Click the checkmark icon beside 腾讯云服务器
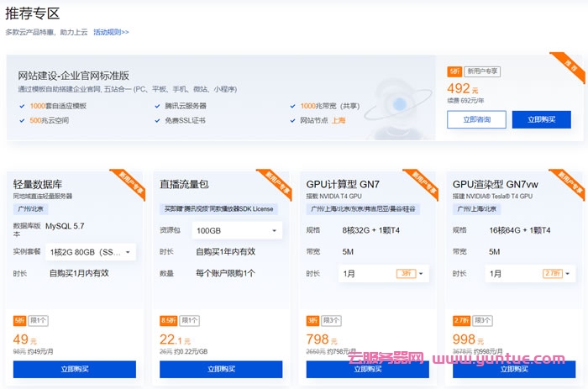588x389 pixels. (157, 106)
